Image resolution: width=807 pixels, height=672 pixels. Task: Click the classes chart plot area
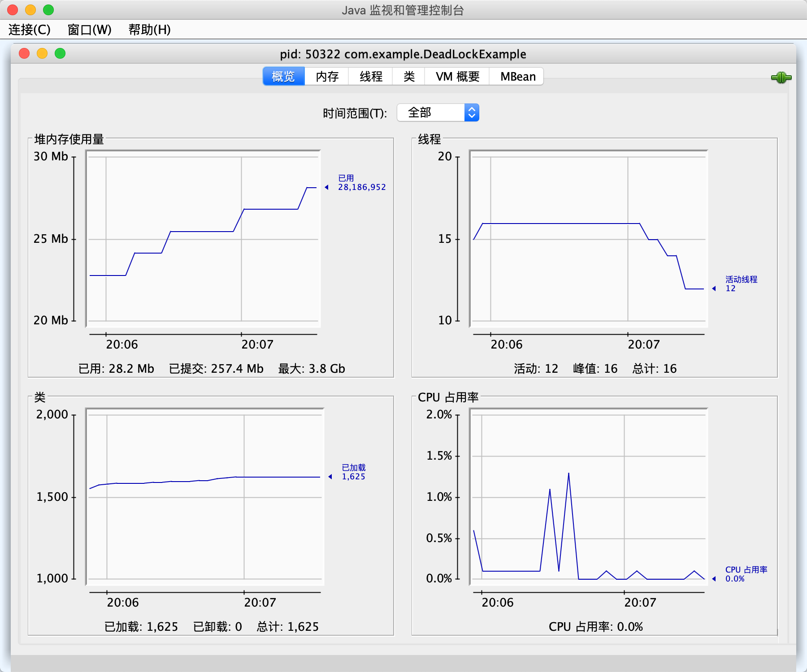205,497
